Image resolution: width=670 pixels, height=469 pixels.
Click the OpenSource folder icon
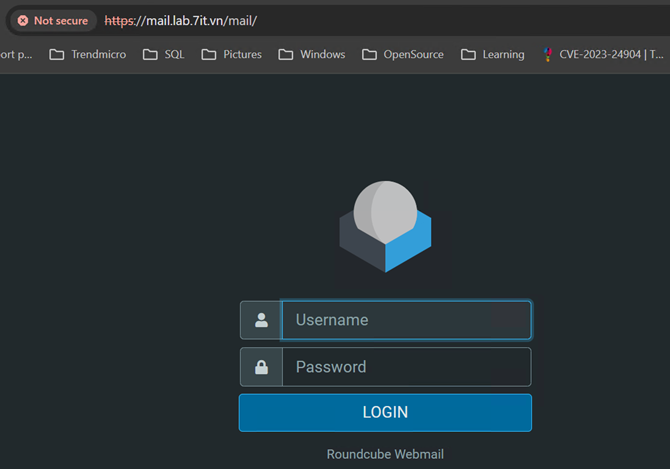click(x=369, y=55)
